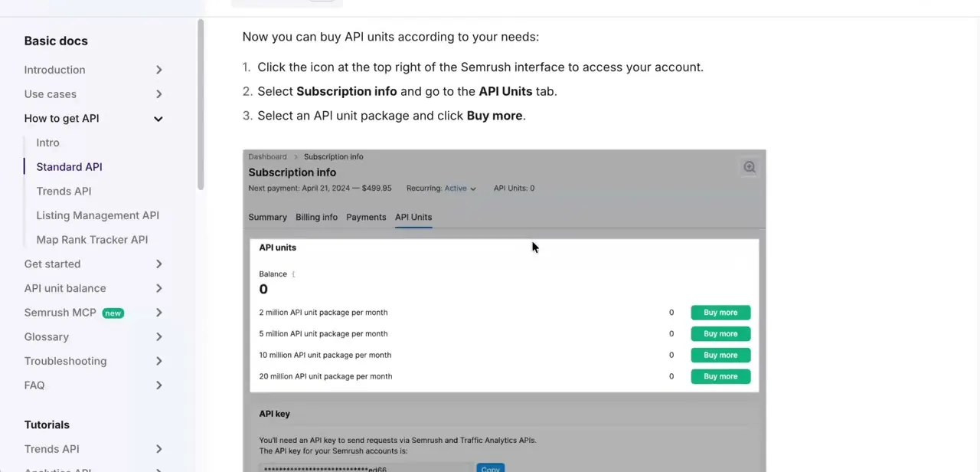The height and width of the screenshot is (472, 980).
Task: Click the Balance info icon
Action: [293, 274]
